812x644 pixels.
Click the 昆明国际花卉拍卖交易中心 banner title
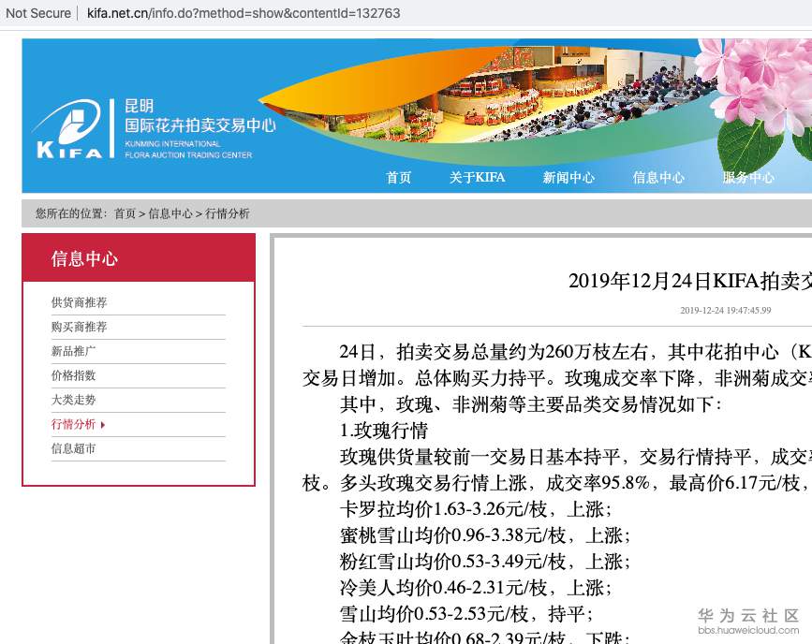[199, 116]
